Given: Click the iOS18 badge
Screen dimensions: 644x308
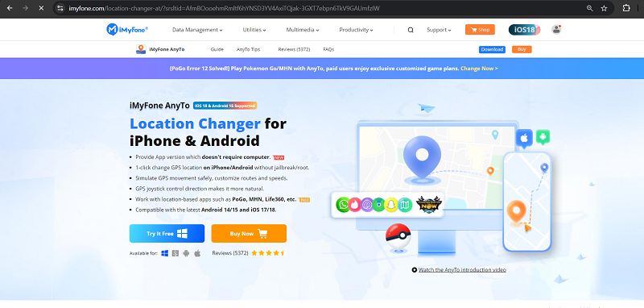Looking at the screenshot, I should [524, 30].
